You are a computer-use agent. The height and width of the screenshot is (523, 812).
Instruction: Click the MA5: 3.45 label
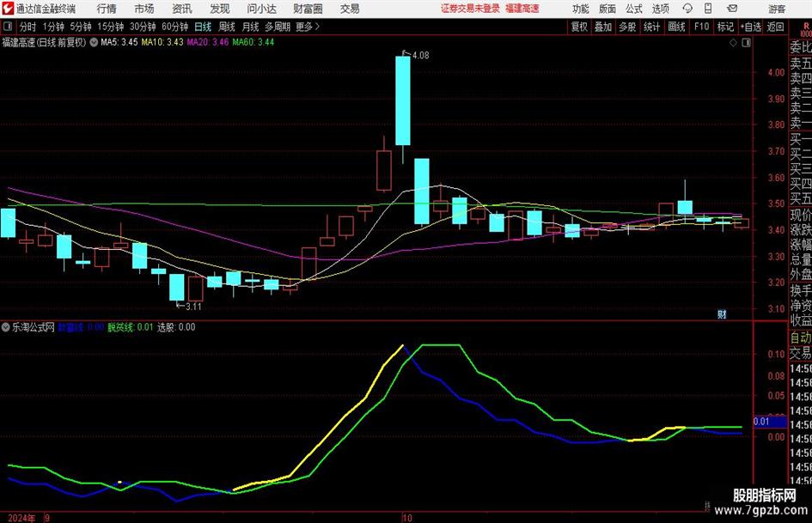119,42
